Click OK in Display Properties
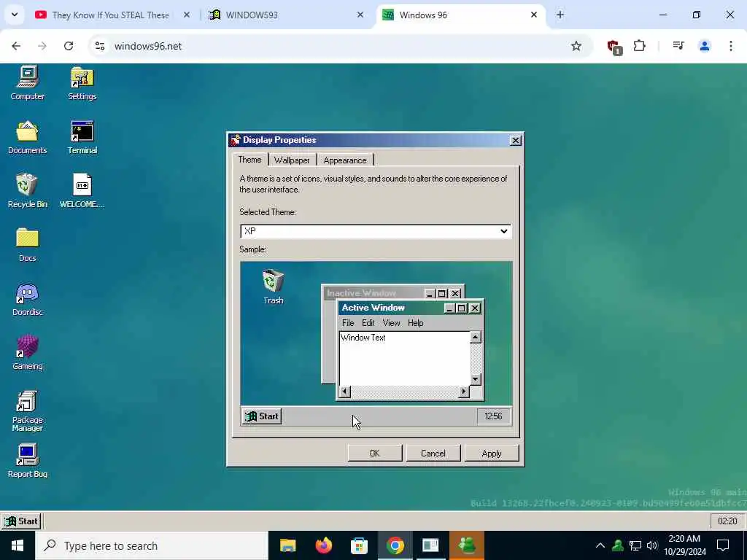The width and height of the screenshot is (747, 560). tap(375, 454)
